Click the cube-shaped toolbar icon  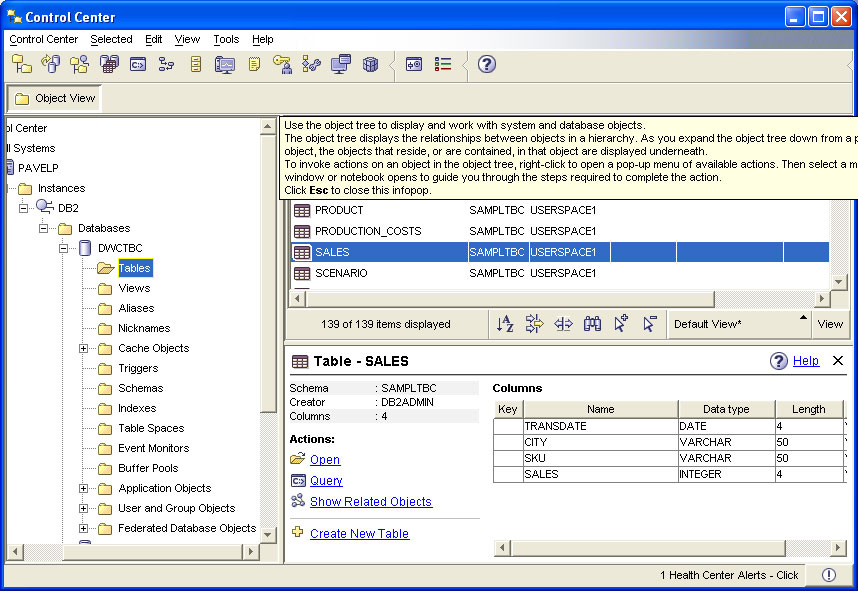pyautogui.click(x=370, y=65)
